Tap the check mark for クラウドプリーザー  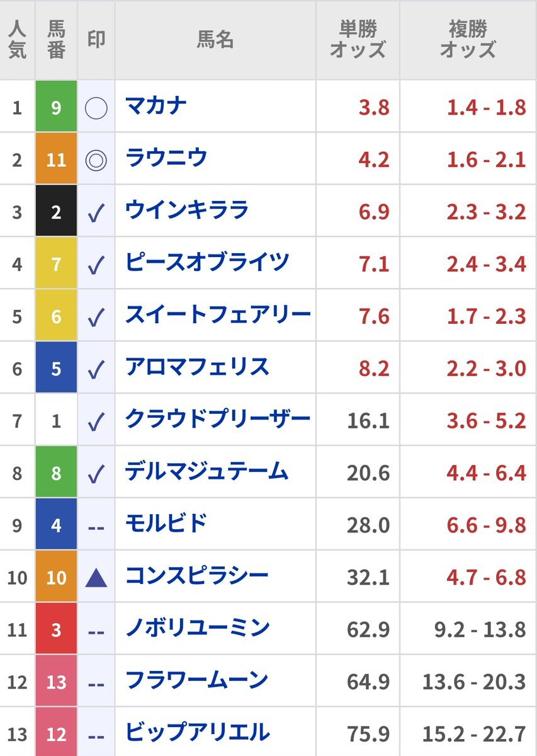[x=96, y=423]
